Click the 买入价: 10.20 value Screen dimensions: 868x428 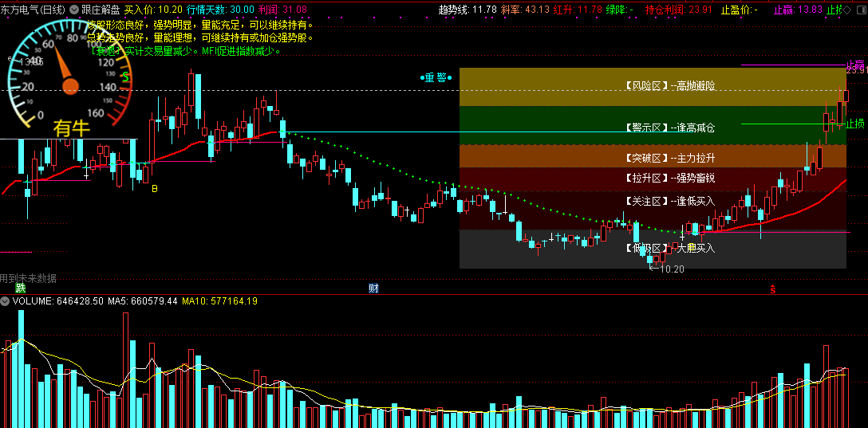(153, 10)
